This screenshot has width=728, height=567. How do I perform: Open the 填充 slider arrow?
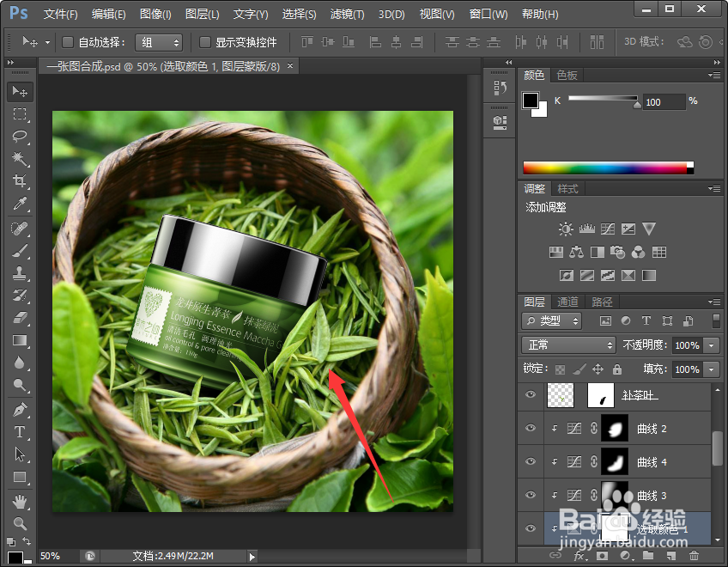(712, 369)
